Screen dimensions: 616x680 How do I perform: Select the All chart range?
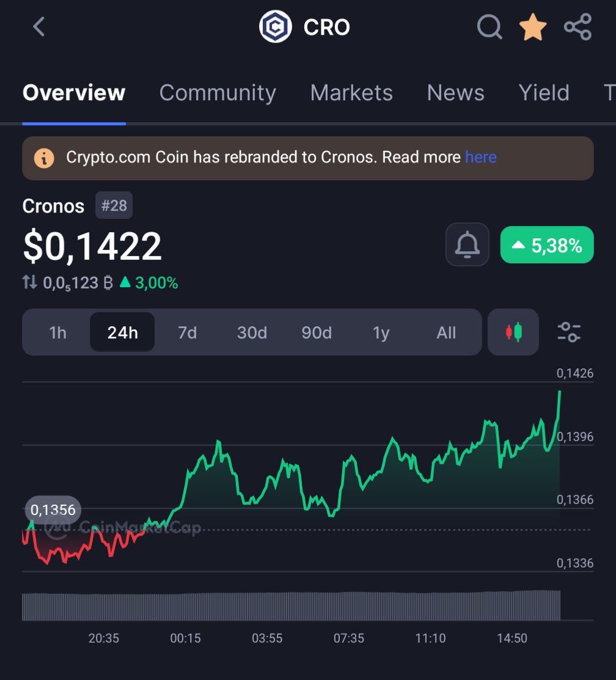tap(446, 332)
